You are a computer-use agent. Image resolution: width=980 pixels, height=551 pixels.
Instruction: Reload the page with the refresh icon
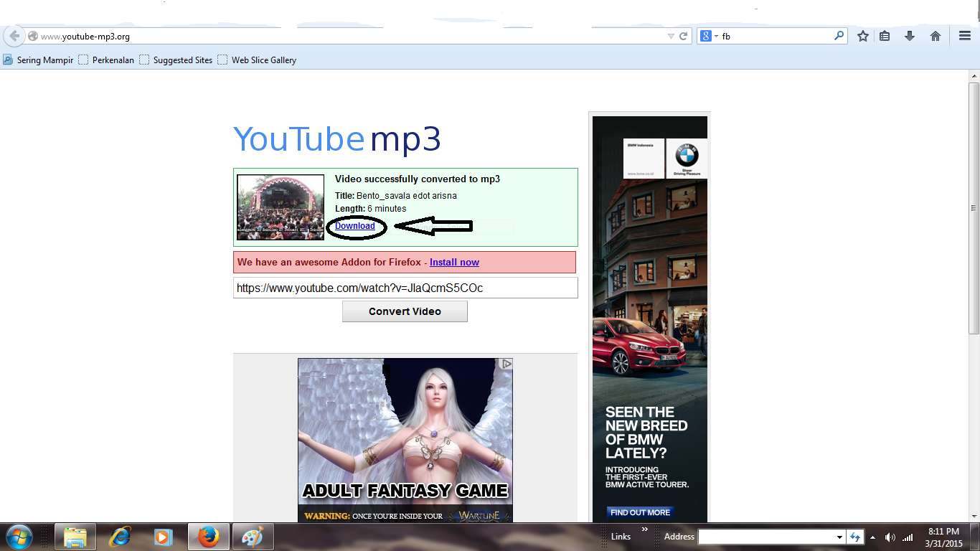684,36
